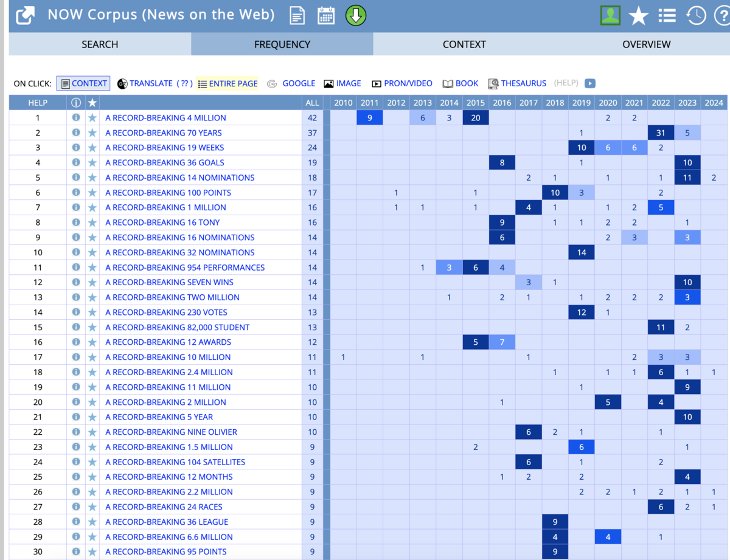Click the 11 cell for 82,000 STUDENT
The height and width of the screenshot is (560, 730).
click(x=661, y=327)
